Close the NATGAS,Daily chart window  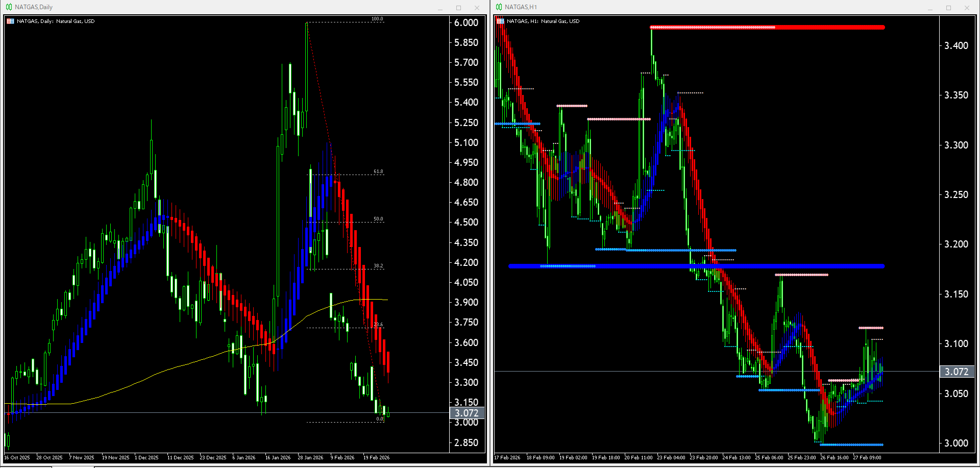tap(477, 8)
